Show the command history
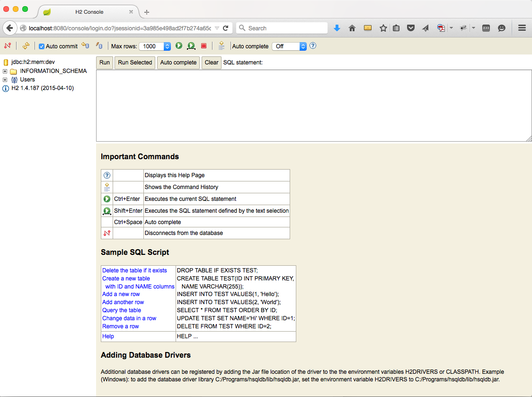 [222, 45]
